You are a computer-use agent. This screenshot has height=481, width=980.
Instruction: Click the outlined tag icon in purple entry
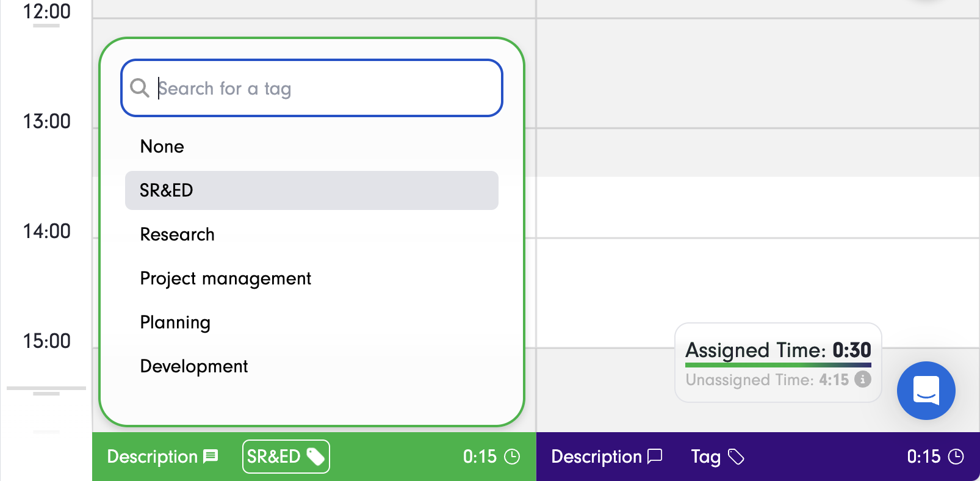point(737,457)
